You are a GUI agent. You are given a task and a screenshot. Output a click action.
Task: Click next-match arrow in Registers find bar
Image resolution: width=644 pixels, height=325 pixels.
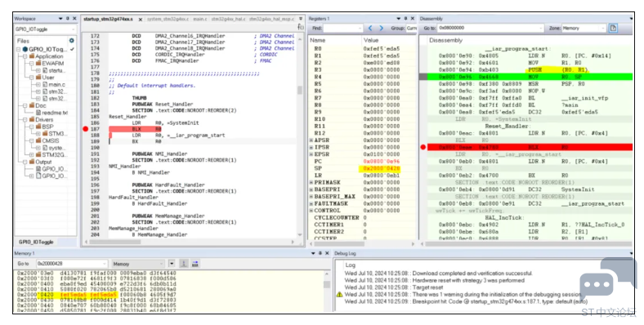point(381,28)
